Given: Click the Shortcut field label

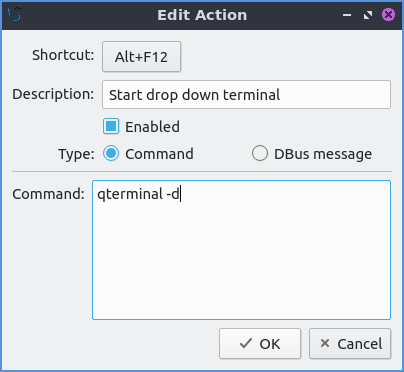Looking at the screenshot, I should click(x=63, y=55).
